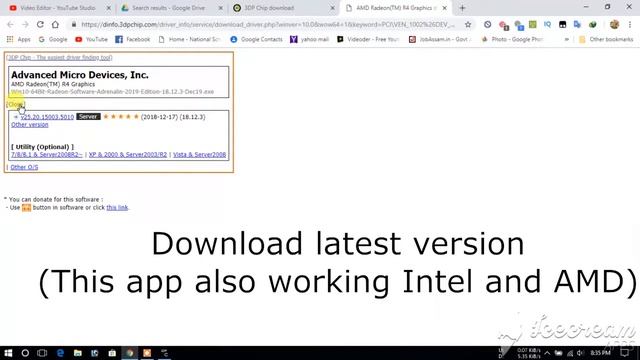Open the Videoder bookmark
This screenshot has height=360, width=640.
(368, 39)
